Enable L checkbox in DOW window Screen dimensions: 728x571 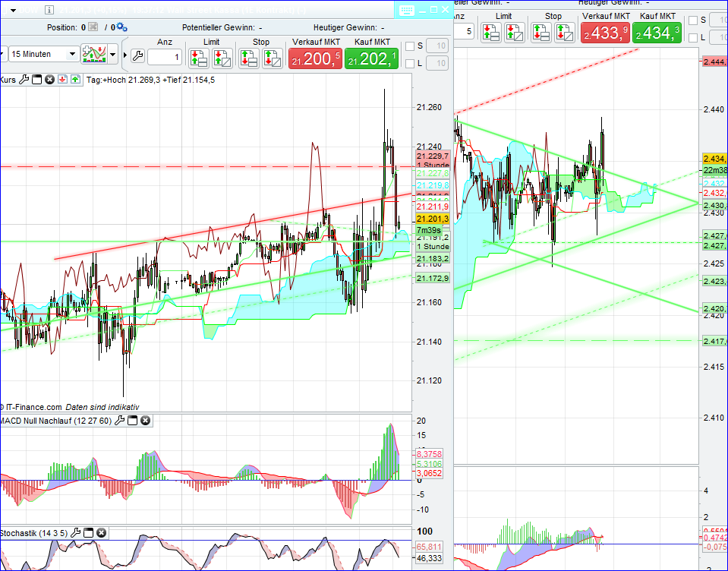tap(409, 63)
